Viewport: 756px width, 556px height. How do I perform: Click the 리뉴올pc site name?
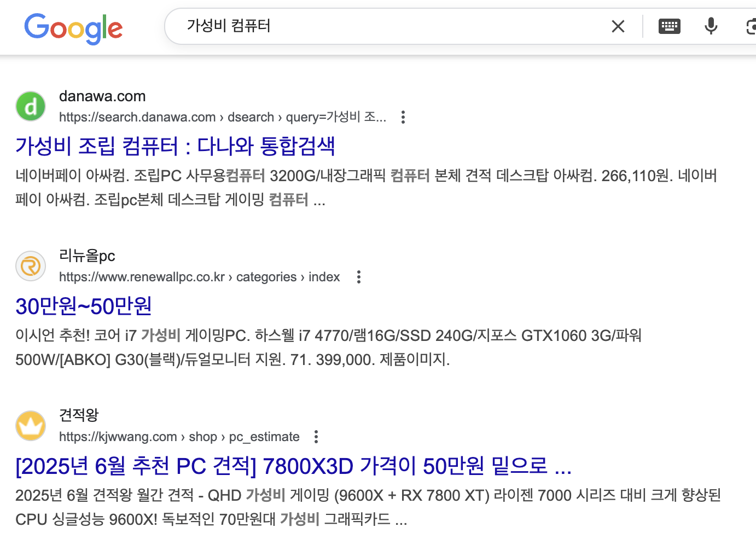coord(87,256)
